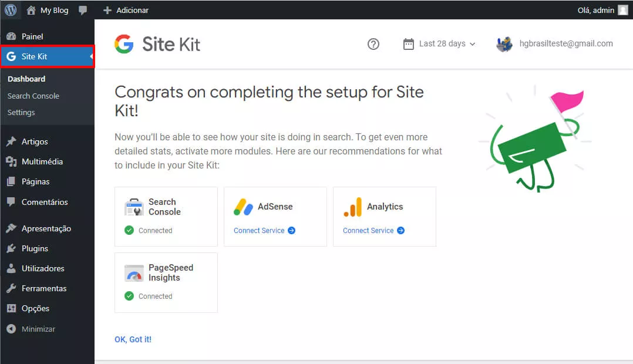Screen dimensions: 633x364
Task: Click the Comentários bubble icon in sidebar
Action: tap(11, 202)
